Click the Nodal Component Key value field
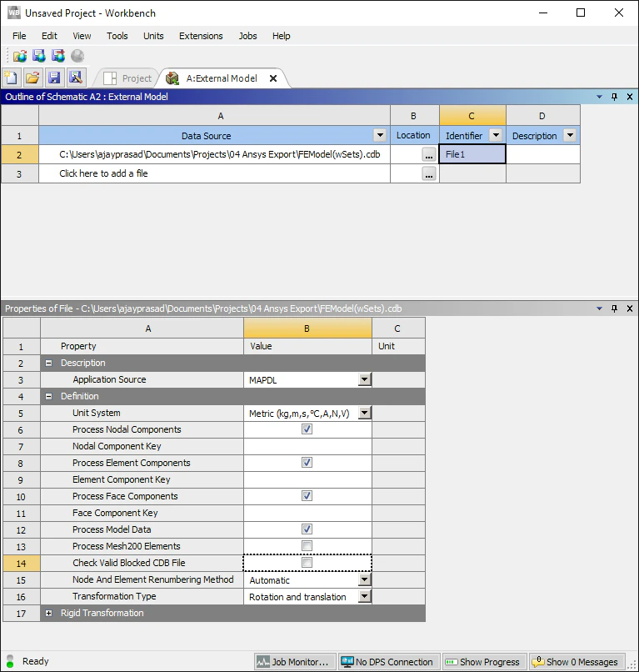639x672 pixels. (x=307, y=446)
